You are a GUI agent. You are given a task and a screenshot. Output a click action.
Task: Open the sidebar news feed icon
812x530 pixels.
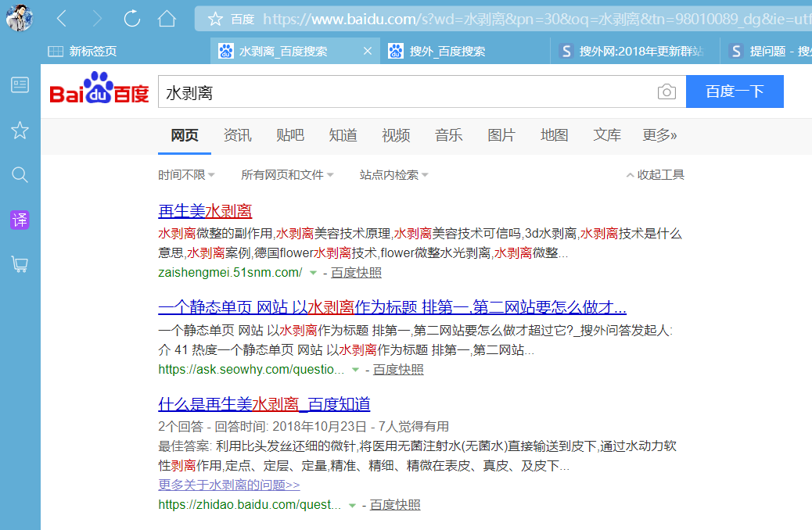(20, 85)
